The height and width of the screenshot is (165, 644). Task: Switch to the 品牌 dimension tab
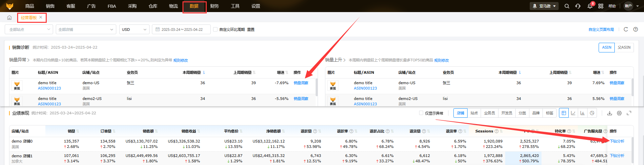[536, 113]
